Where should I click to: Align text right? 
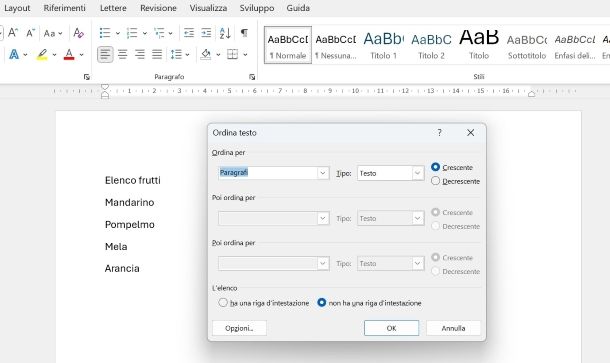[x=140, y=54]
